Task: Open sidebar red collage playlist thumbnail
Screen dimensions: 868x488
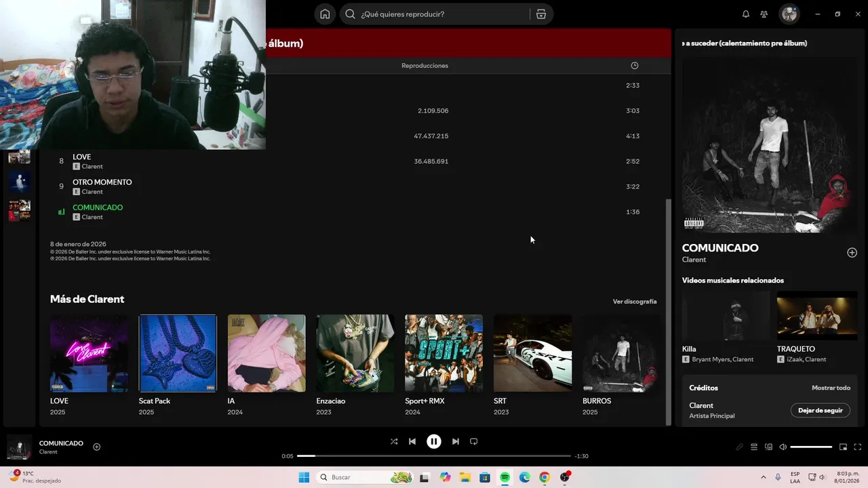Action: point(19,210)
